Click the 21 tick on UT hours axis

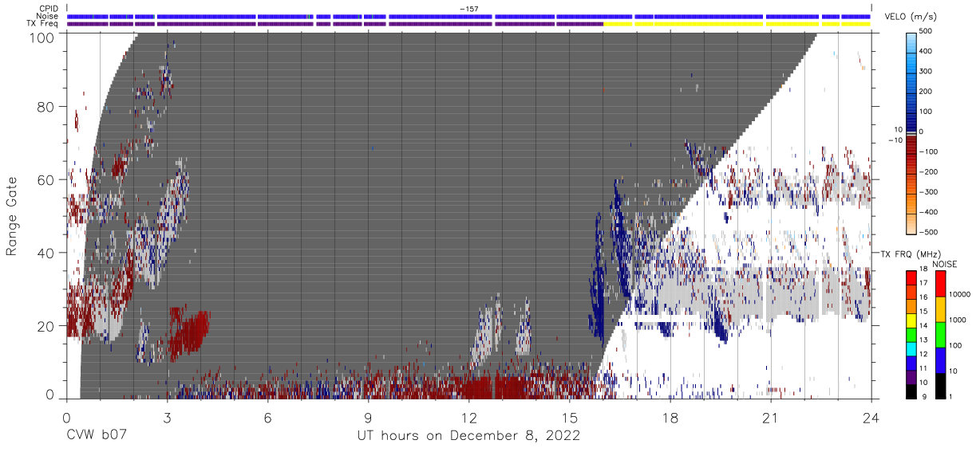[x=770, y=417]
